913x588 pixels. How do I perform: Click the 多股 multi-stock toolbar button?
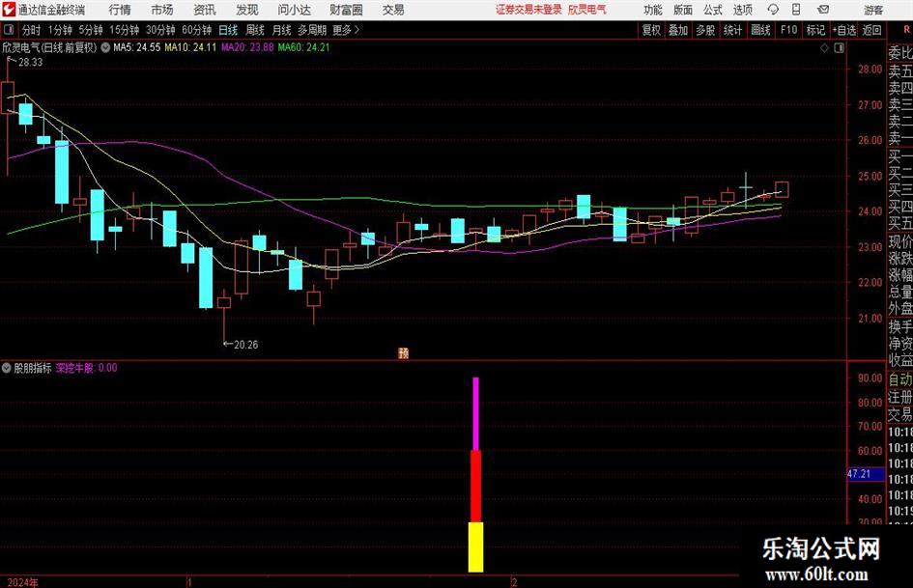click(x=705, y=30)
